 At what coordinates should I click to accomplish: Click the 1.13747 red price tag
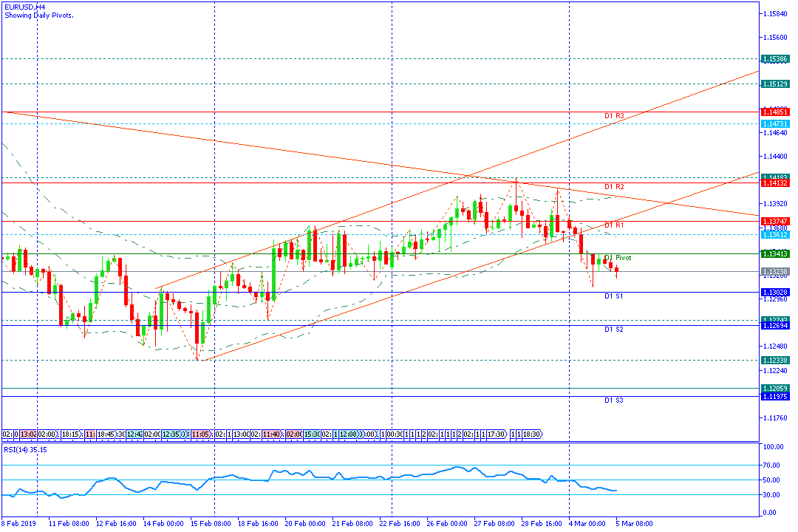click(775, 222)
